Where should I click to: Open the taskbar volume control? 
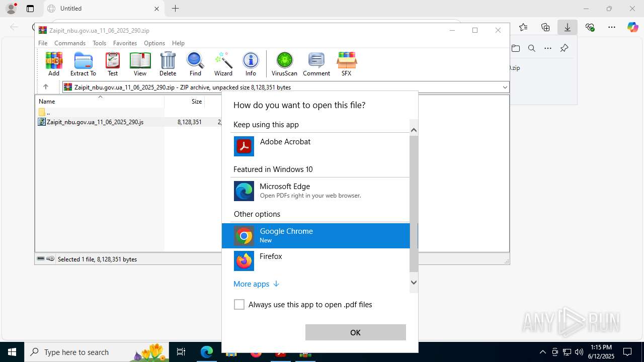click(579, 352)
